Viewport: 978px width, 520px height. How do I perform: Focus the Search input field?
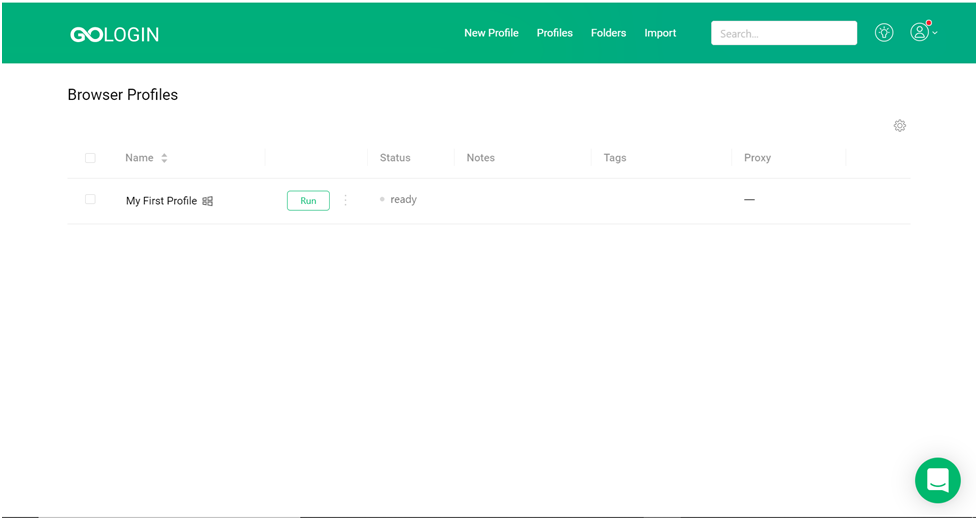783,33
